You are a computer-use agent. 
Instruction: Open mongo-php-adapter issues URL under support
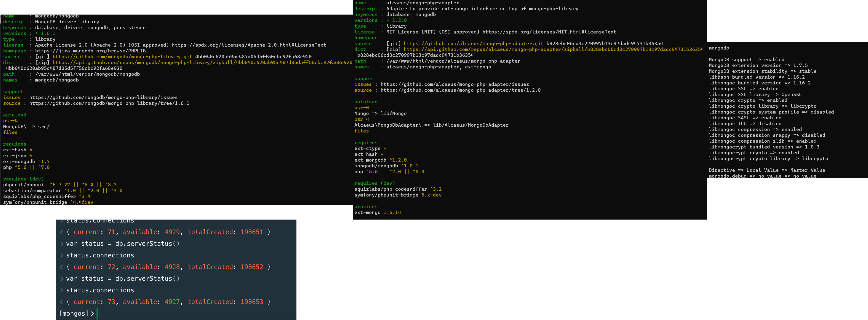pyautogui.click(x=454, y=84)
